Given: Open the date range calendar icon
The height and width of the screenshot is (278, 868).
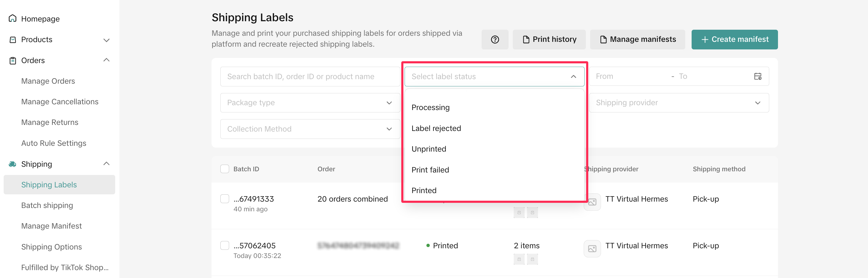Looking at the screenshot, I should pos(757,76).
